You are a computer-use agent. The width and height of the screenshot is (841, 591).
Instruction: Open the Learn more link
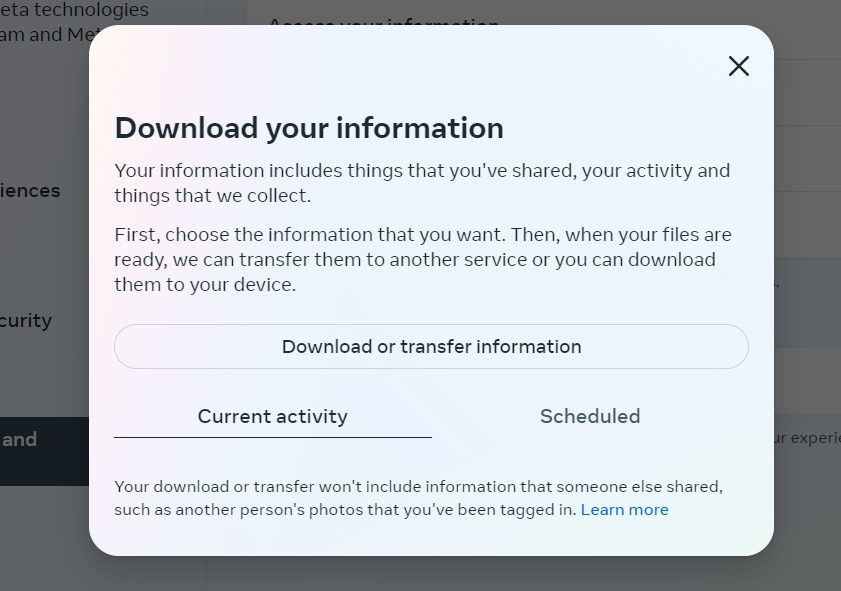[624, 509]
